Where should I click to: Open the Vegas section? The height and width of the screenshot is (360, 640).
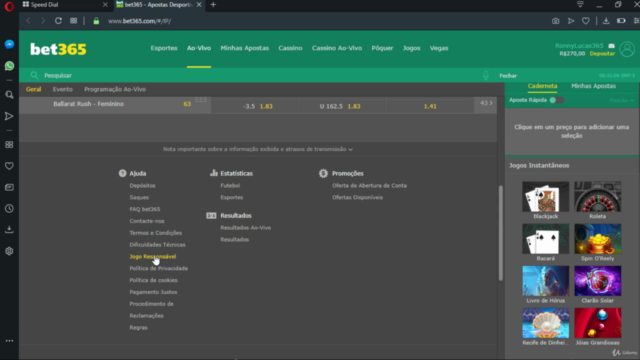pos(439,48)
